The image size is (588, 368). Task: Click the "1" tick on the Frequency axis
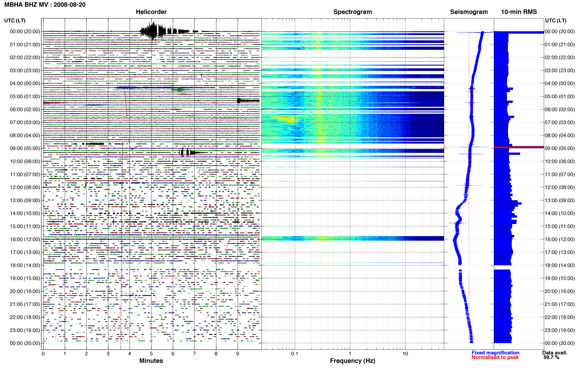click(x=350, y=354)
